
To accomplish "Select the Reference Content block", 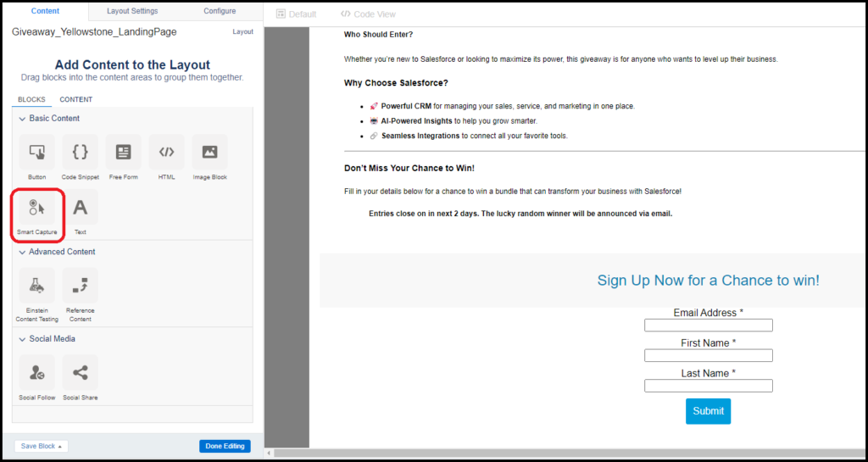I will [81, 286].
